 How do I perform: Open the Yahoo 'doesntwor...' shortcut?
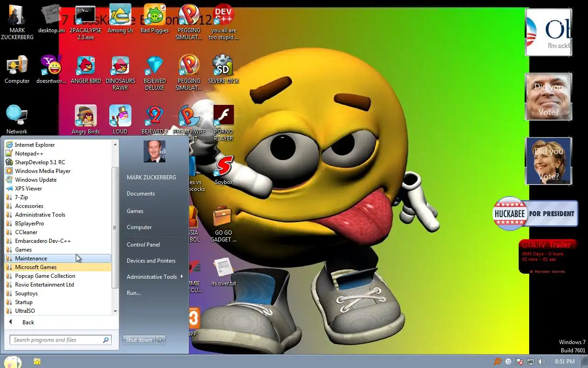point(51,70)
